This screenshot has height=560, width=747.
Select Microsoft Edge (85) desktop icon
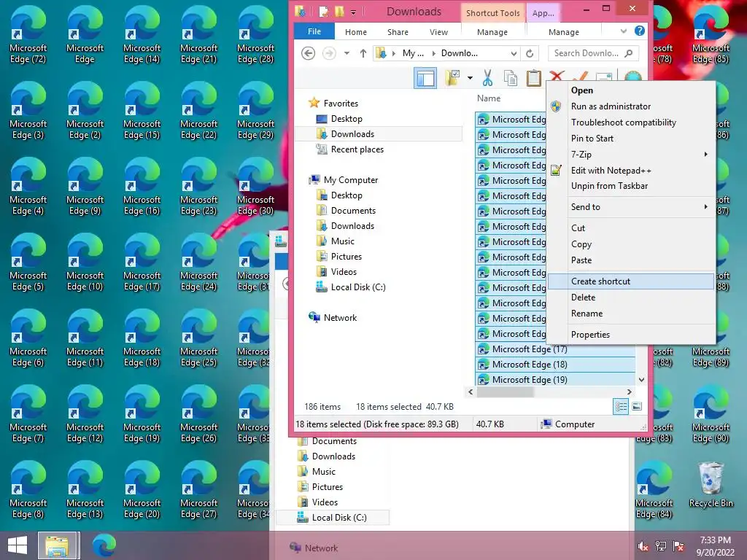711,35
